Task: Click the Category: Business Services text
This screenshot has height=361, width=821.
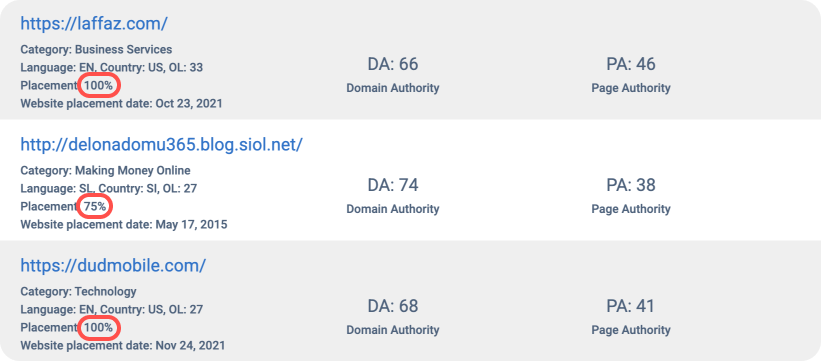Action: point(96,50)
